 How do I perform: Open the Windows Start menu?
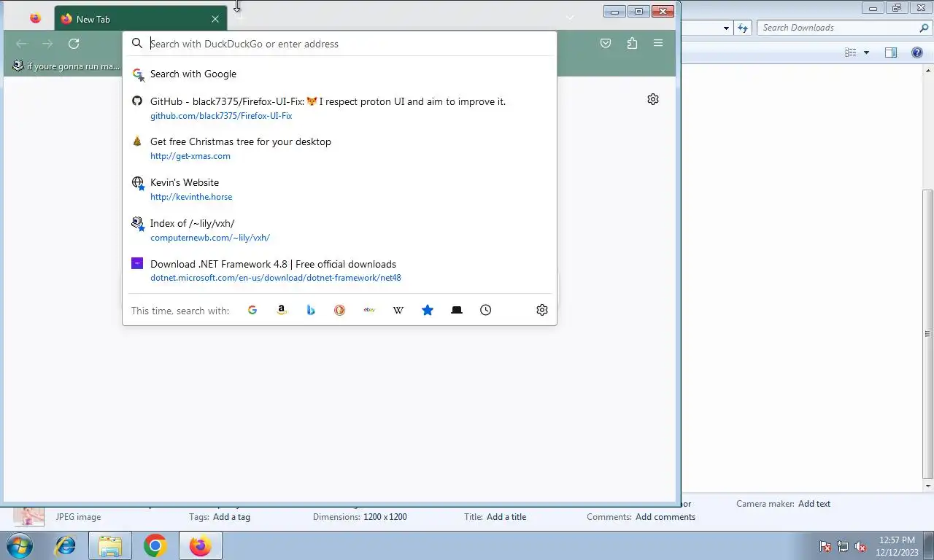(20, 545)
